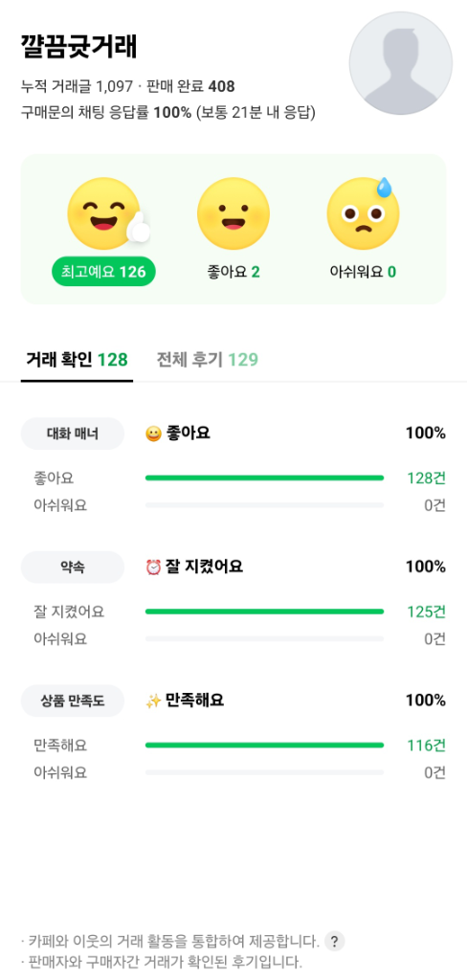Image resolution: width=467 pixels, height=980 pixels.
Task: Click the 최고예요 thumbs-up smiley emoji
Action: coord(107,213)
